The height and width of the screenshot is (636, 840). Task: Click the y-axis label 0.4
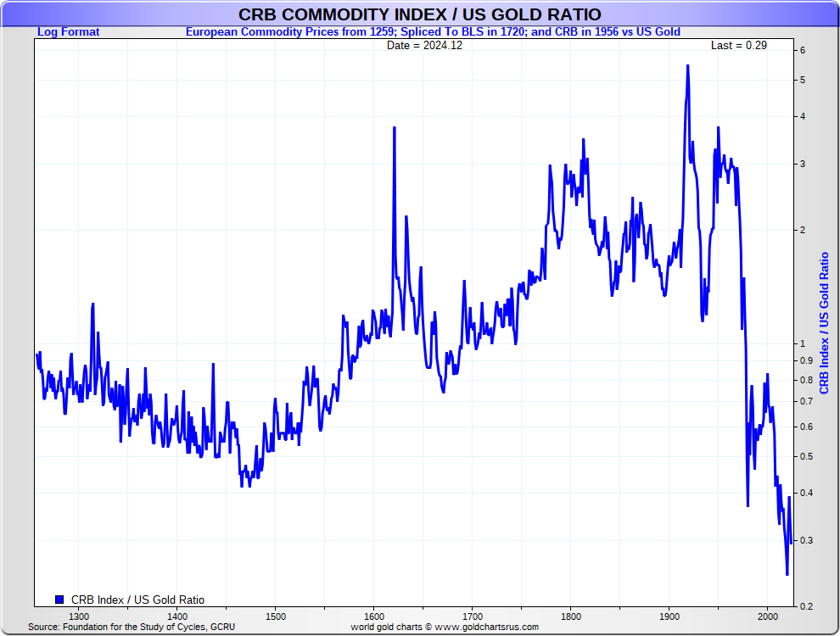tap(806, 493)
